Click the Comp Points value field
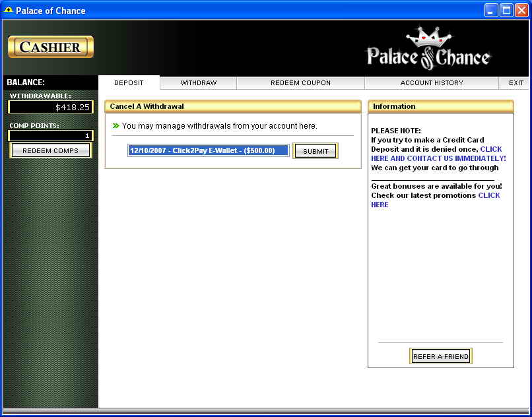532x417 pixels. click(x=51, y=136)
